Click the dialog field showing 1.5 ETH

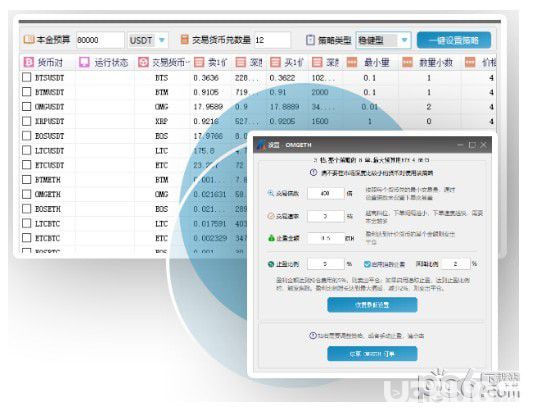point(326,238)
